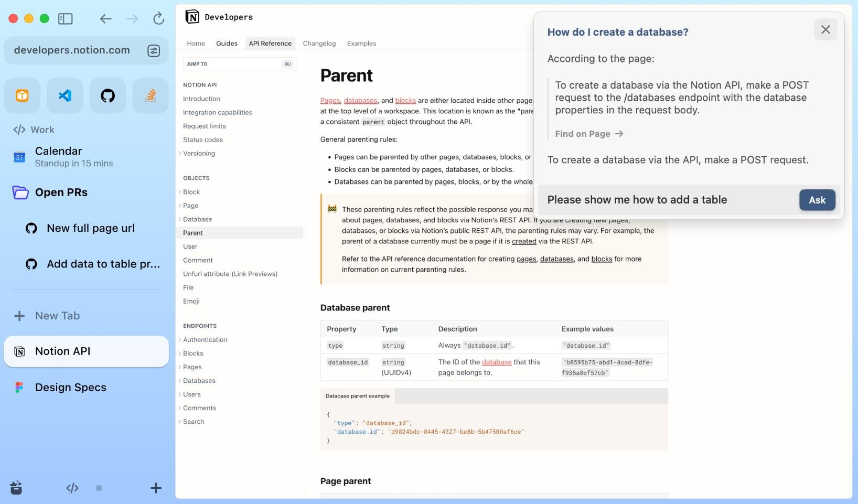858x504 pixels.
Task: Click the Notion Developers logo
Action: coord(219,17)
